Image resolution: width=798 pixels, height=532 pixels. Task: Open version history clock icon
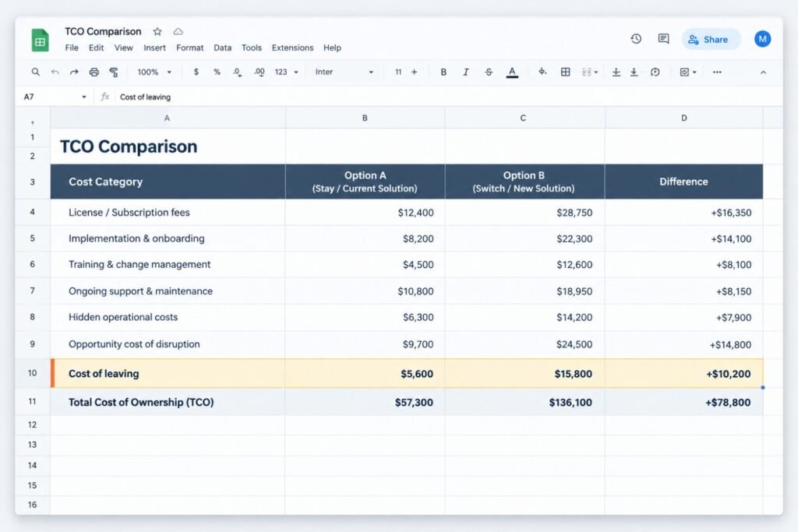tap(636, 39)
